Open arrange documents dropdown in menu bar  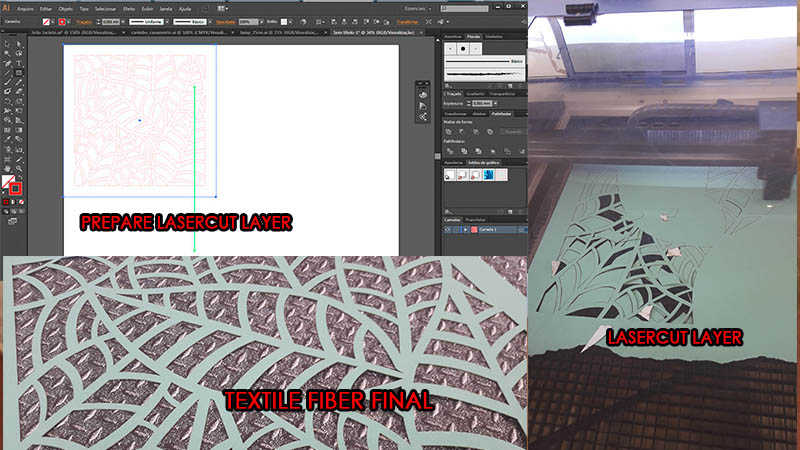(x=223, y=9)
